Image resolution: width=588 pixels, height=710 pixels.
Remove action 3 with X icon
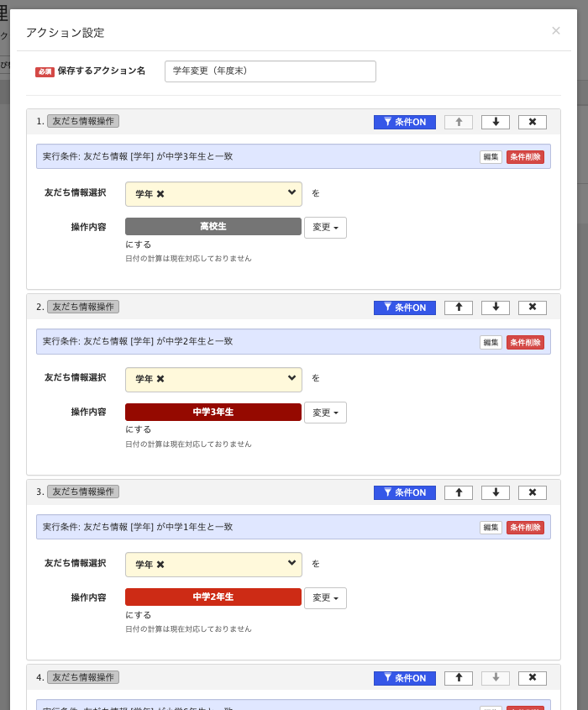(x=532, y=492)
